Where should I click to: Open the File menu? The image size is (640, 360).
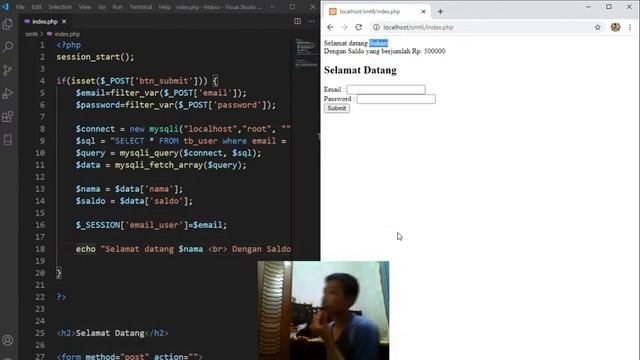[20, 7]
